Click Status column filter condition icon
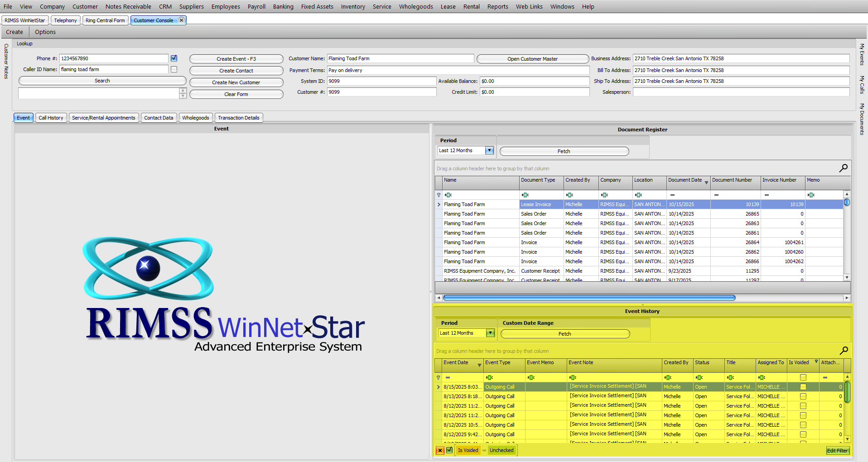This screenshot has width=868, height=462. (699, 377)
